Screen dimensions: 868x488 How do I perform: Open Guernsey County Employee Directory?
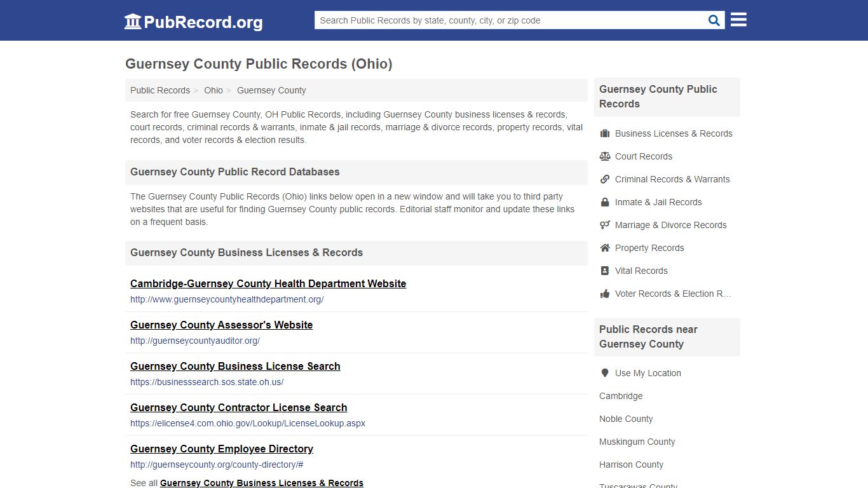[x=222, y=449]
